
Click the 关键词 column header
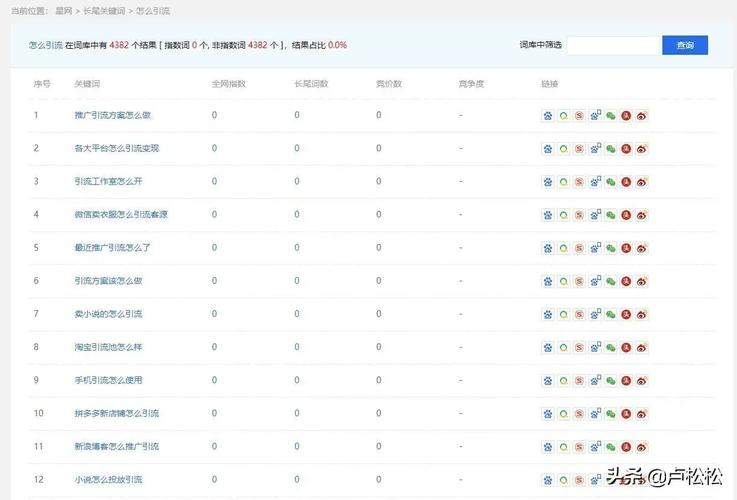click(87, 84)
